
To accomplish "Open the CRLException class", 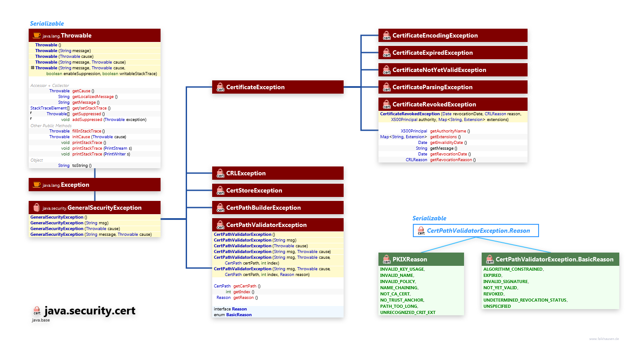I will pyautogui.click(x=278, y=173).
